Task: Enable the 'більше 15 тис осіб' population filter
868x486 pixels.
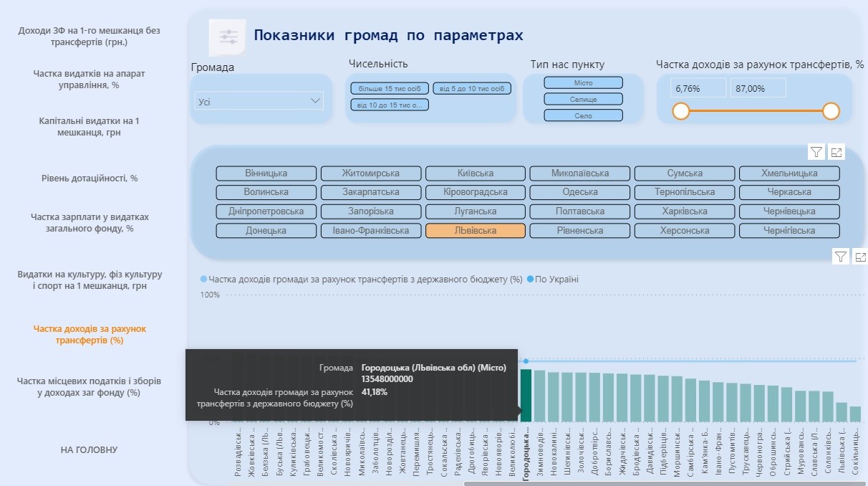Action: pyautogui.click(x=390, y=89)
